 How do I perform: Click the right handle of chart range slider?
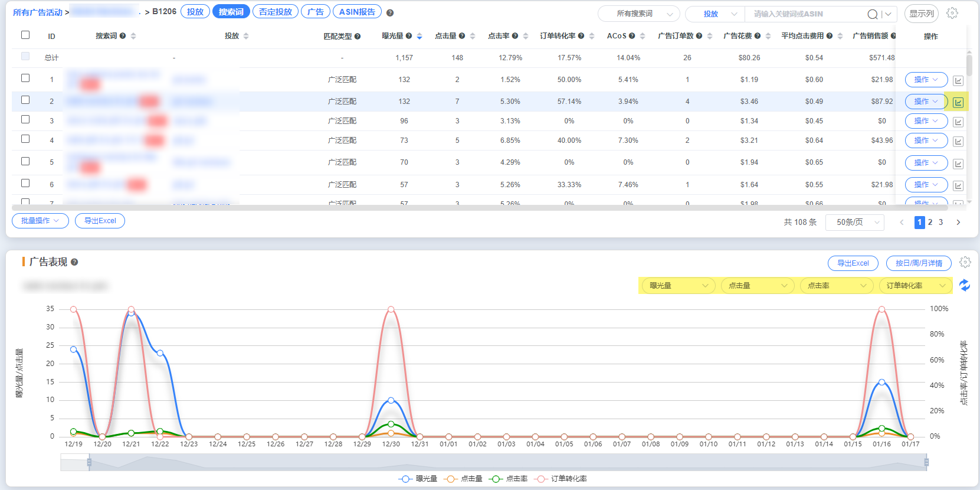[926, 462]
